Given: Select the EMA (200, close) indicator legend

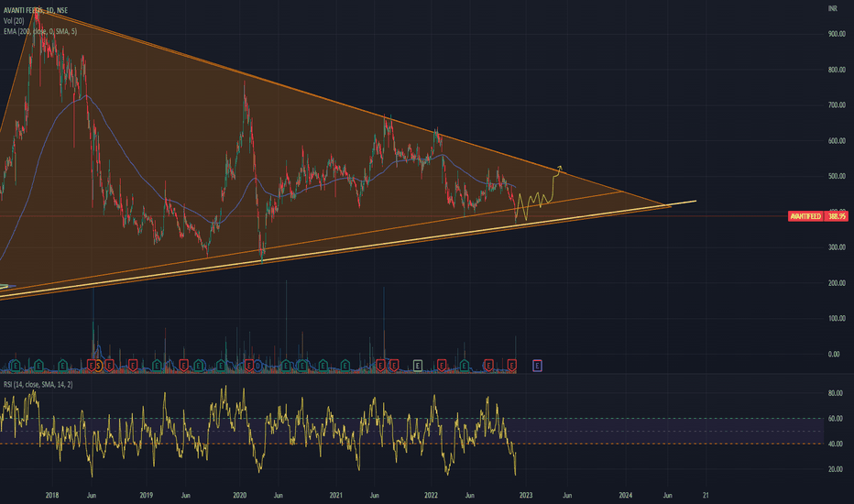Looking at the screenshot, I should [x=40, y=31].
